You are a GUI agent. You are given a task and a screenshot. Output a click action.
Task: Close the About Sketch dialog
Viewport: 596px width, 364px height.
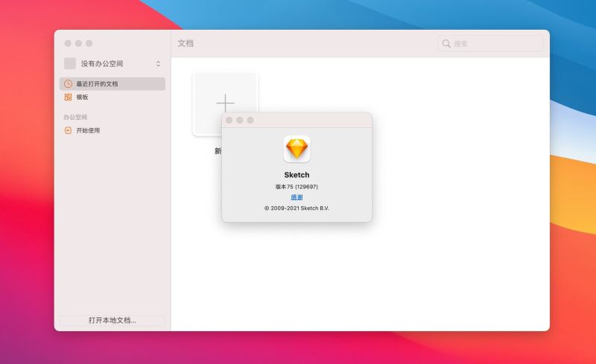[x=229, y=120]
